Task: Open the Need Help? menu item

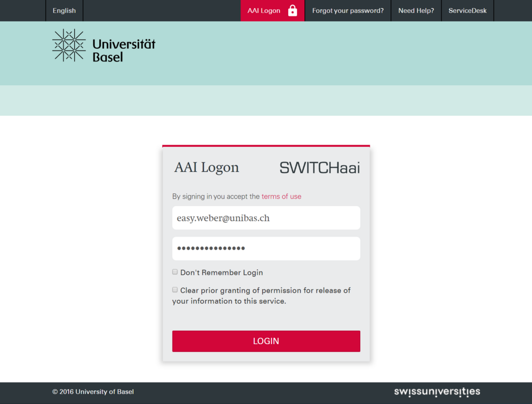Action: pyautogui.click(x=416, y=11)
